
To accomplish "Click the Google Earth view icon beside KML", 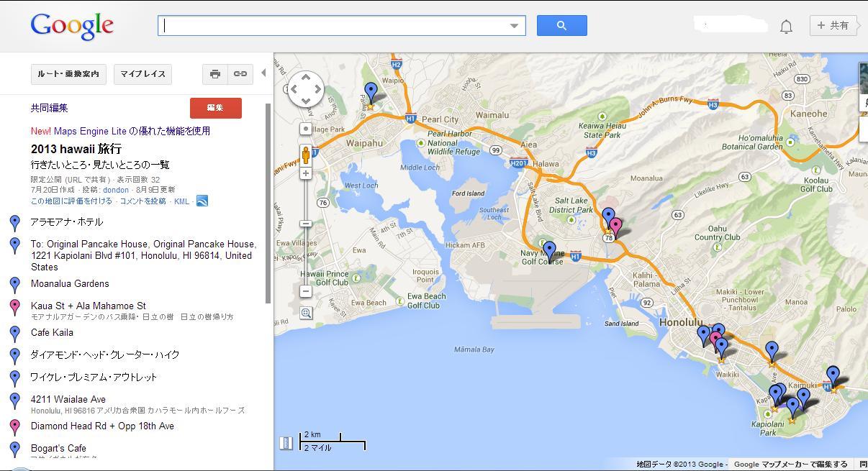I will click(x=202, y=201).
